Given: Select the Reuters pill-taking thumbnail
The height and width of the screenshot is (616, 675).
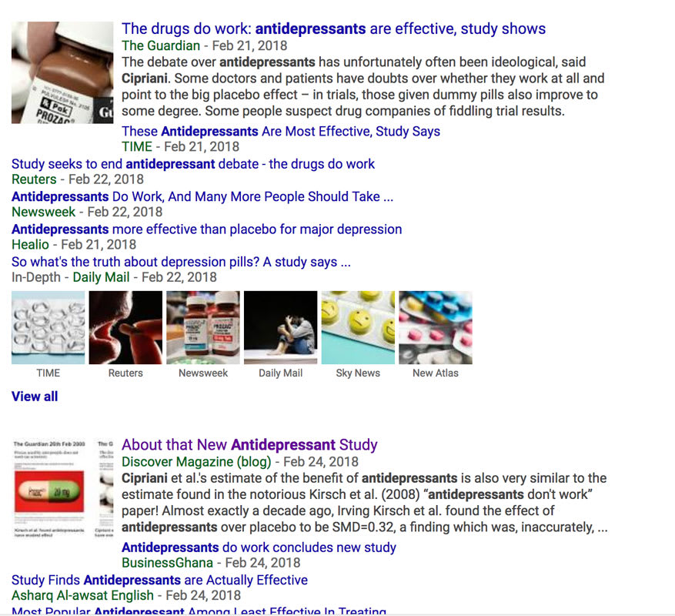Looking at the screenshot, I should [125, 328].
